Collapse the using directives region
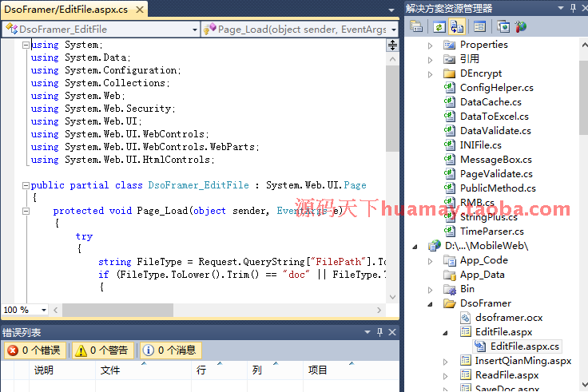Viewport: 588px width, 392px height. click(x=26, y=45)
